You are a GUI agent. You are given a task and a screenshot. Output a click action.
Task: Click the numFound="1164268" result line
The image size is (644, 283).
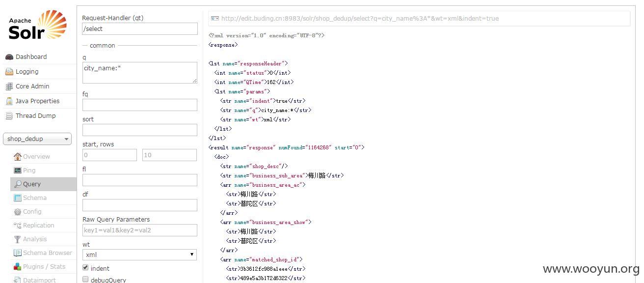[x=286, y=147]
